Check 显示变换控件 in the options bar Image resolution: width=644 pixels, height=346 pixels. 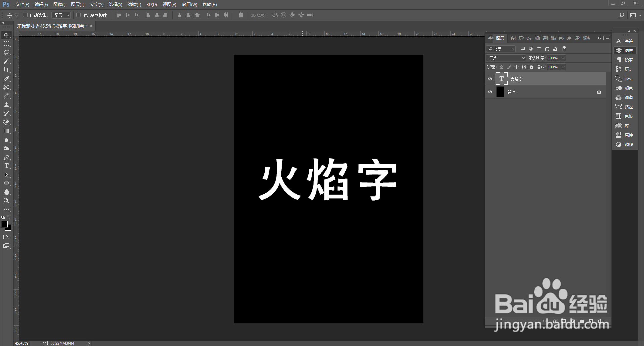(x=79, y=15)
